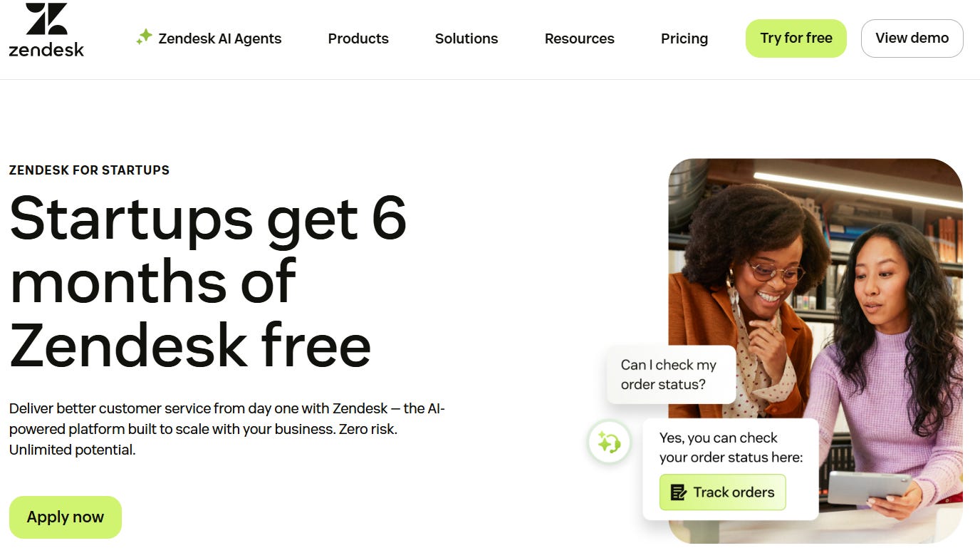Click the green sparkle icon beside AI Agents
Image resolution: width=980 pixels, height=553 pixels.
pos(145,37)
